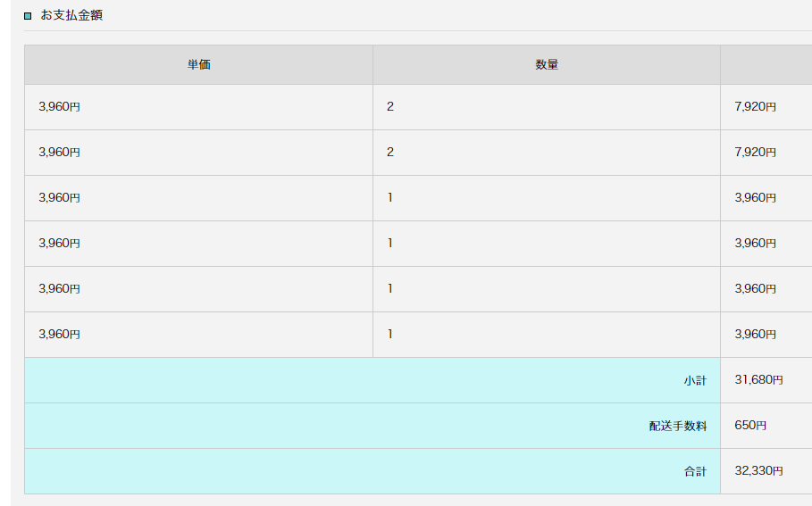The image size is (812, 506).
Task: Click the square icon beside お支払金額
Action: tap(28, 16)
